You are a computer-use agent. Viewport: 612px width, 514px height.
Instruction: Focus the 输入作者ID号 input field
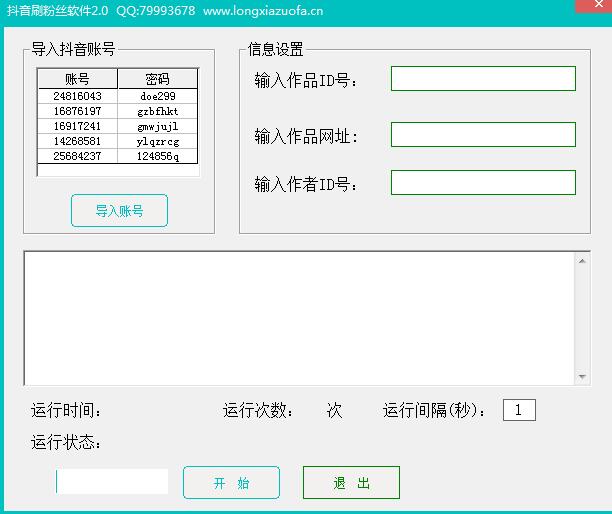tap(483, 182)
